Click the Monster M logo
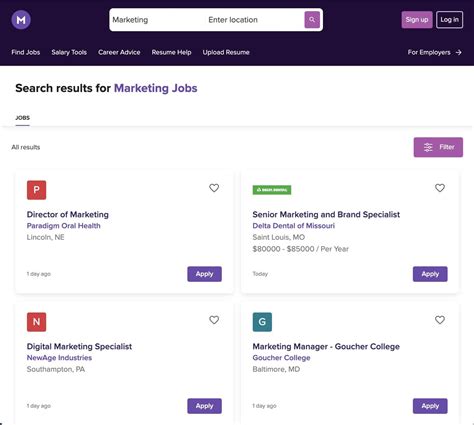This screenshot has width=474, height=425. [21, 20]
